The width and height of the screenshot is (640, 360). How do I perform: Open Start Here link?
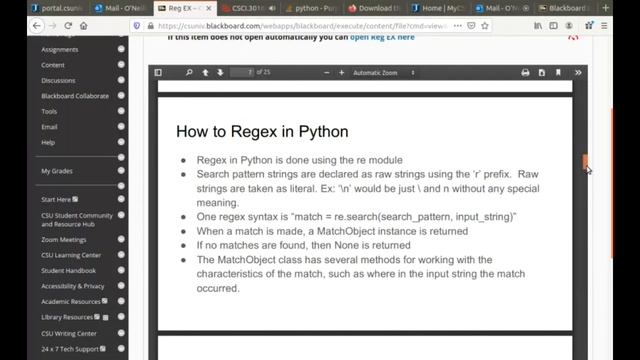tap(56, 200)
